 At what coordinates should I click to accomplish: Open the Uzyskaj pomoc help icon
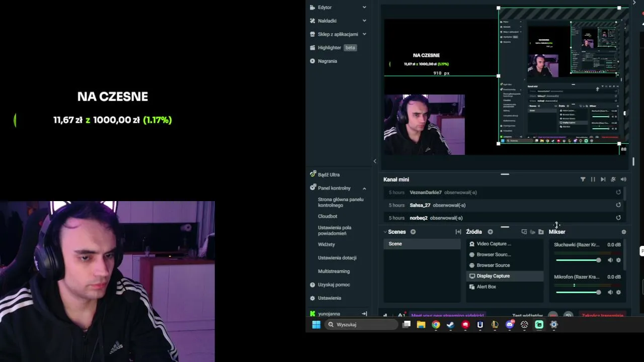coord(312,285)
